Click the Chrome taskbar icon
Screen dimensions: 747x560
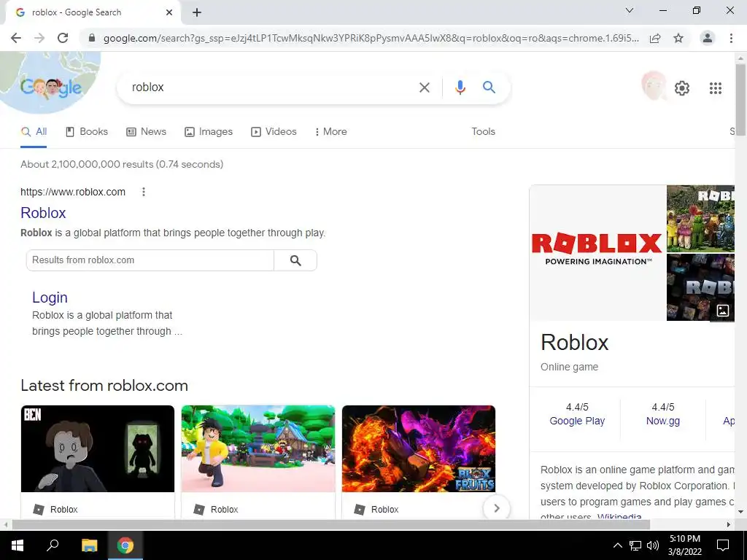(125, 545)
